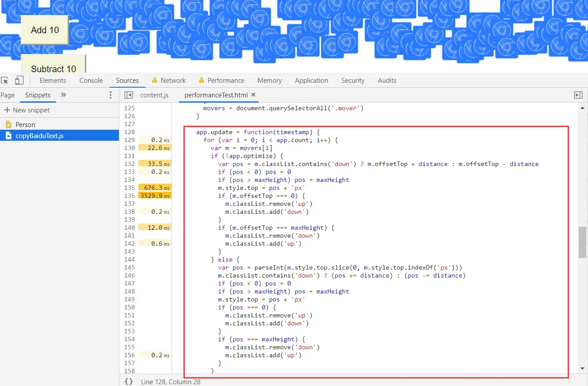The image size is (588, 386).
Task: Click the warning icon beside Network
Action: click(x=155, y=80)
